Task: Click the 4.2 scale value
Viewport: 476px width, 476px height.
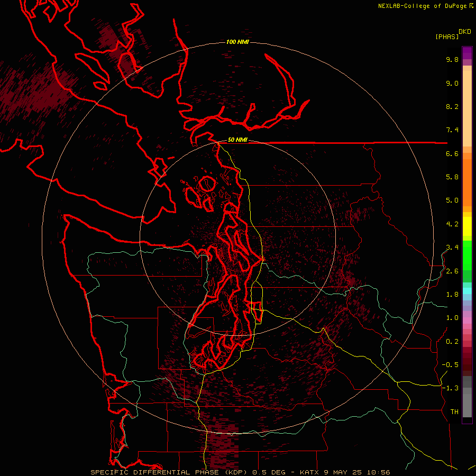Action: tap(452, 224)
